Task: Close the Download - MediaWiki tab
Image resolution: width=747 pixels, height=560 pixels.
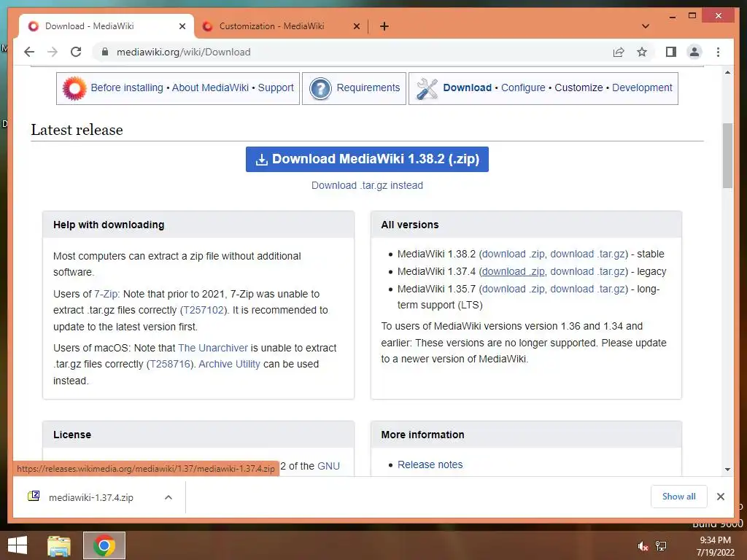Action: [x=182, y=26]
